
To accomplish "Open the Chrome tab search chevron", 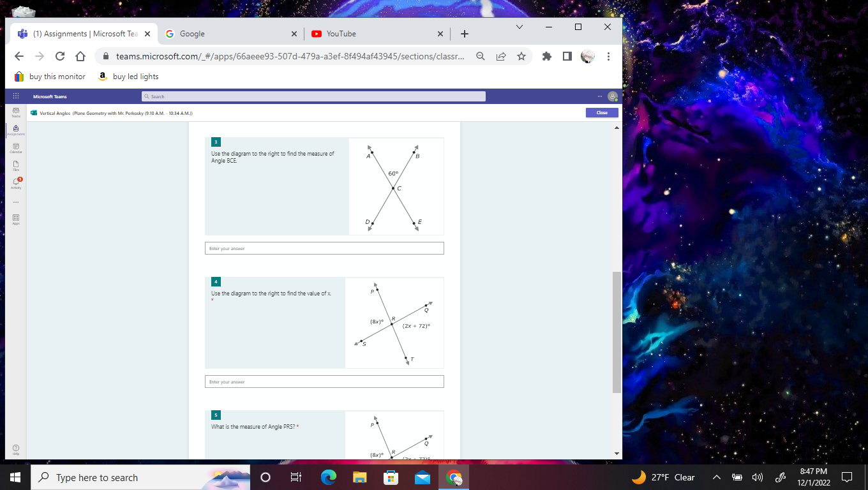I will 519,27.
